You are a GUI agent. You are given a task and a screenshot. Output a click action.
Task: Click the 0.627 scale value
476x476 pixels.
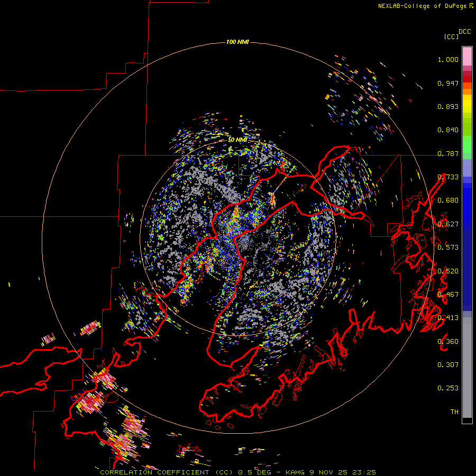(448, 224)
